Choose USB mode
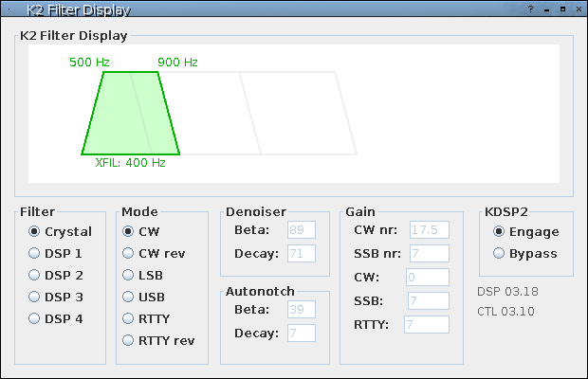This screenshot has height=379, width=588. 129,297
